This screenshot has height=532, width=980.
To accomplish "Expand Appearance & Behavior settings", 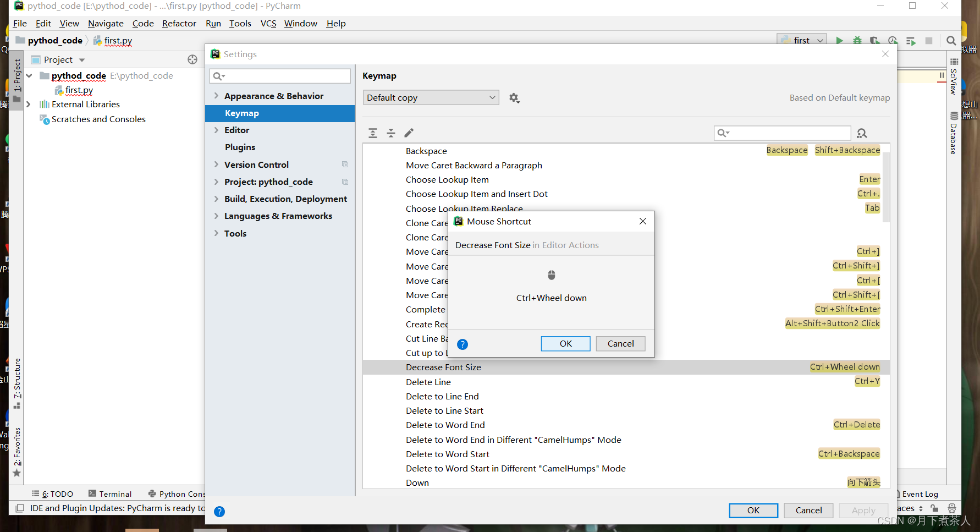I will coord(216,96).
